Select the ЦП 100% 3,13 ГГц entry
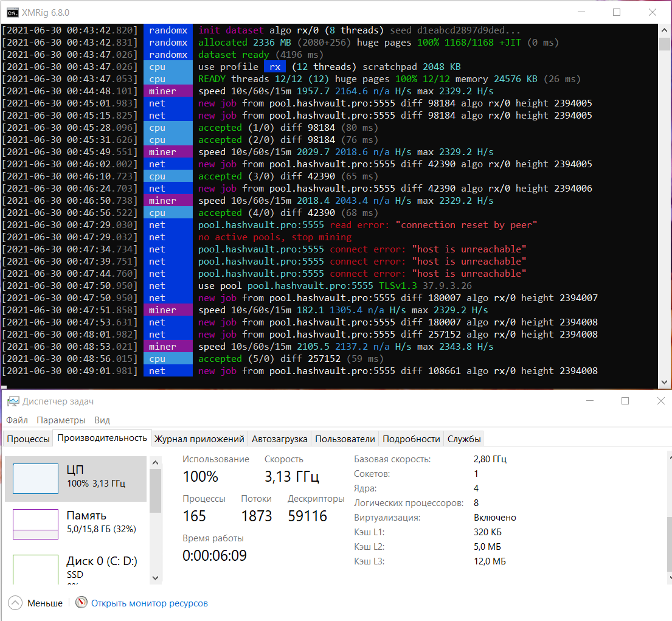This screenshot has width=672, height=621. pos(76,478)
